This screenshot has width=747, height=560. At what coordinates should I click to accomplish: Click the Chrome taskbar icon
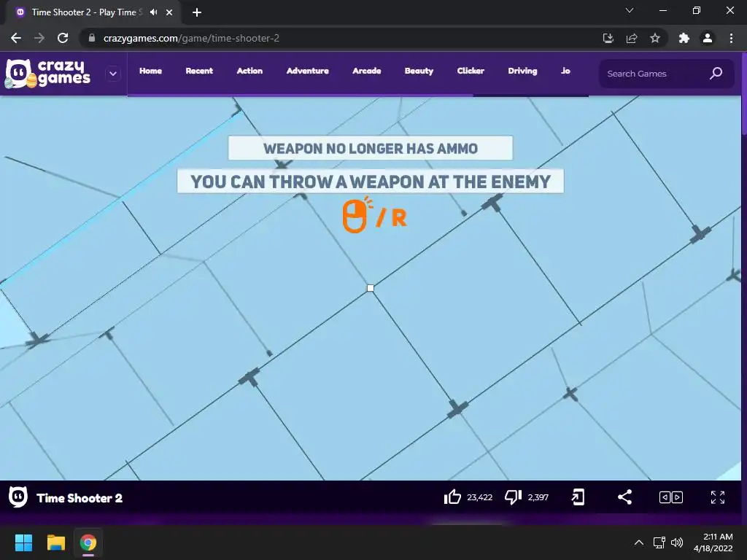pos(88,542)
